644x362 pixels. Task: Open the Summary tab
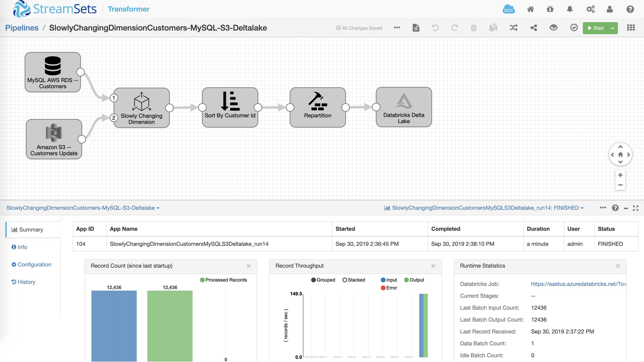tap(33, 230)
